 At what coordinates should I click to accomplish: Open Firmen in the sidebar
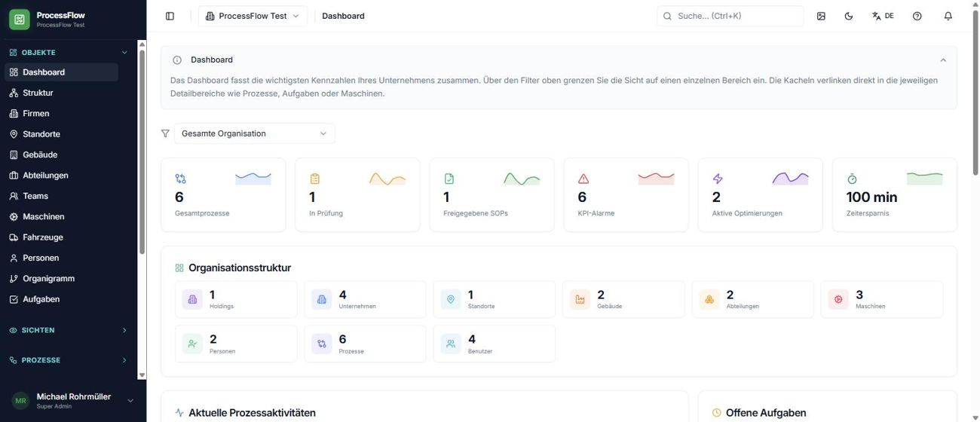[x=62, y=114]
